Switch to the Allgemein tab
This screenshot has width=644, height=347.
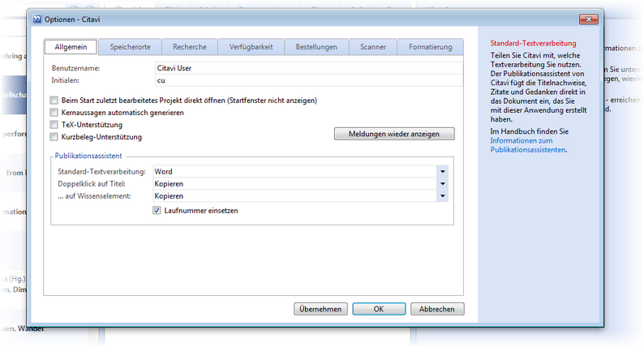tap(71, 47)
